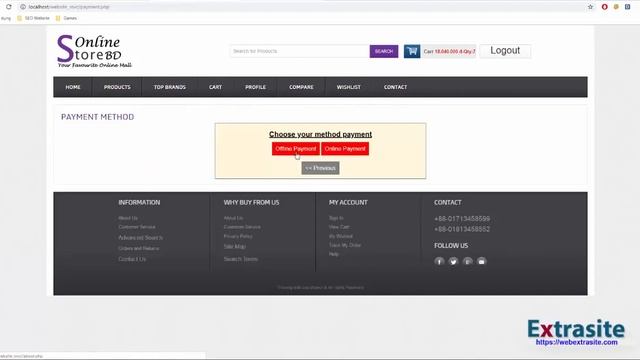Click the Payment Method page heading

(98, 117)
